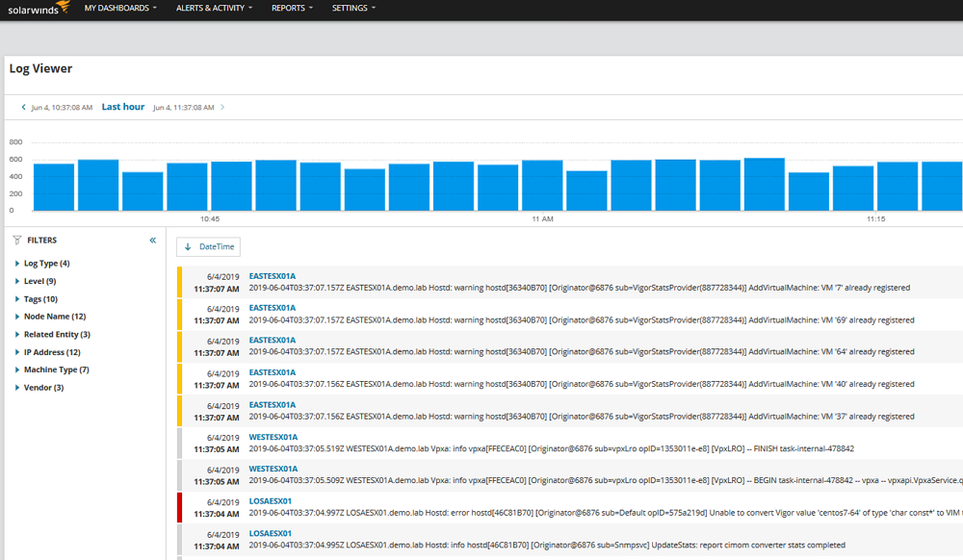Expand the Related Entity (3) filter
Screen dimensions: 963x560
pos(52,334)
